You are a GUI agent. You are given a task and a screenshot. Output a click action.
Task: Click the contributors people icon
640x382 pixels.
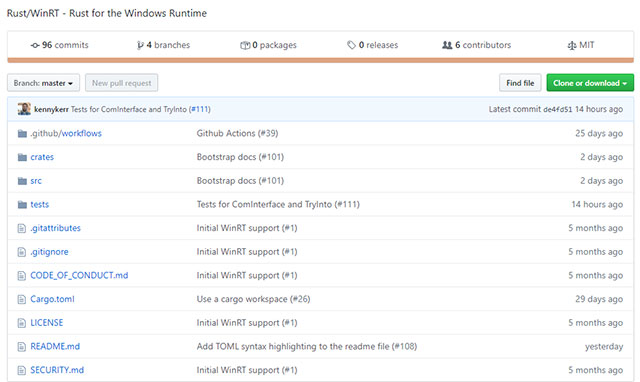(x=447, y=45)
